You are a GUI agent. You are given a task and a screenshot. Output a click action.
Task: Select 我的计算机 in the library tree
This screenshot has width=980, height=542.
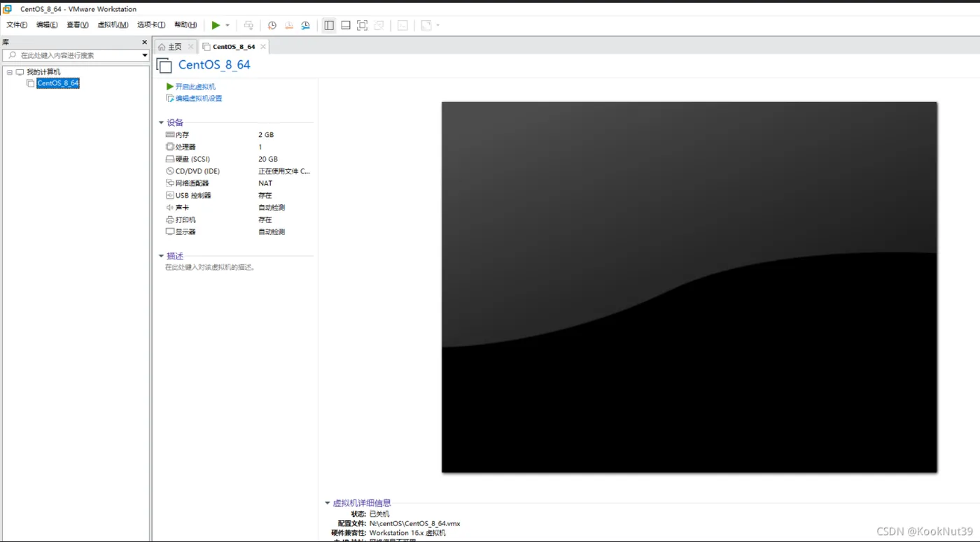43,72
